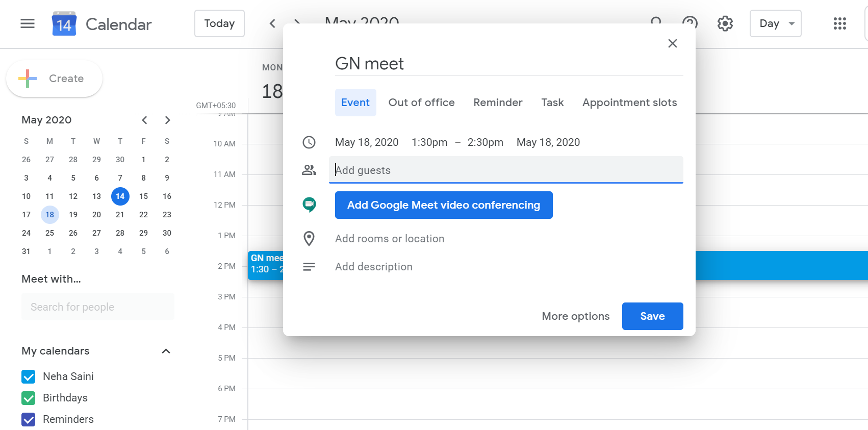
Task: Show next month in mini calendar
Action: pos(167,120)
